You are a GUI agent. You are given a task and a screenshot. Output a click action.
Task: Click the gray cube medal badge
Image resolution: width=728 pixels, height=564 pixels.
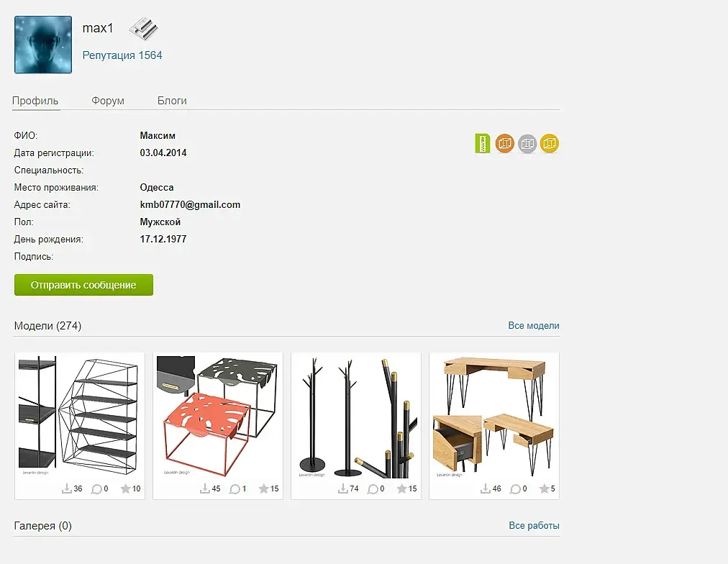(527, 143)
